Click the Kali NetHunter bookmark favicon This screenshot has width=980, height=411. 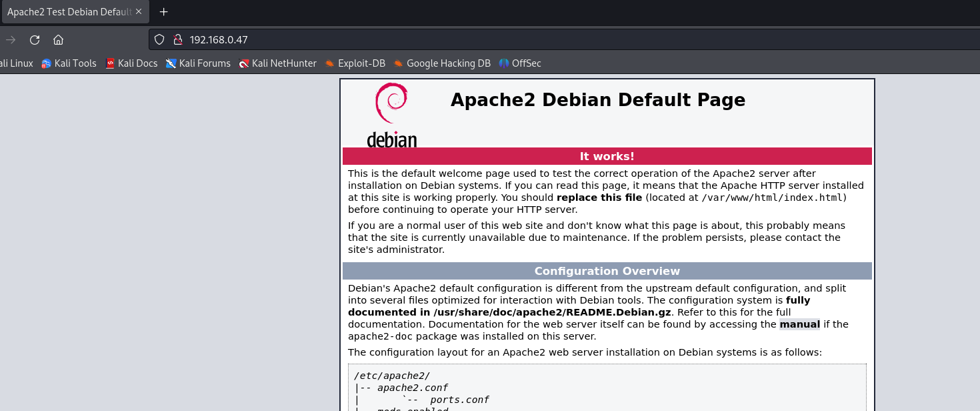pyautogui.click(x=244, y=63)
